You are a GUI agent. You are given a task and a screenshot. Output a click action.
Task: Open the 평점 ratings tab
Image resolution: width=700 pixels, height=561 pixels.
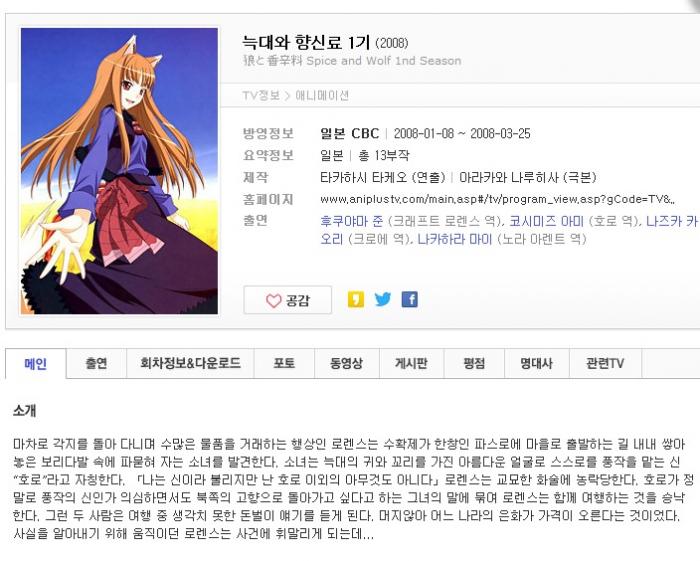click(x=474, y=363)
